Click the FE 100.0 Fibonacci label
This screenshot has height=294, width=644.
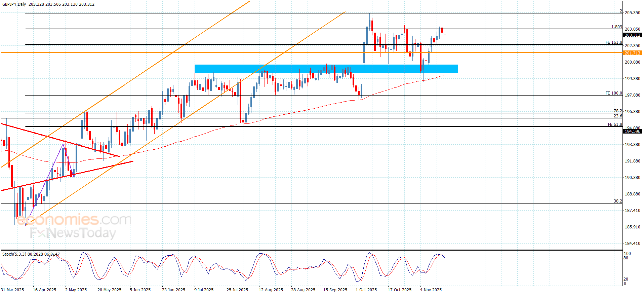[613, 93]
